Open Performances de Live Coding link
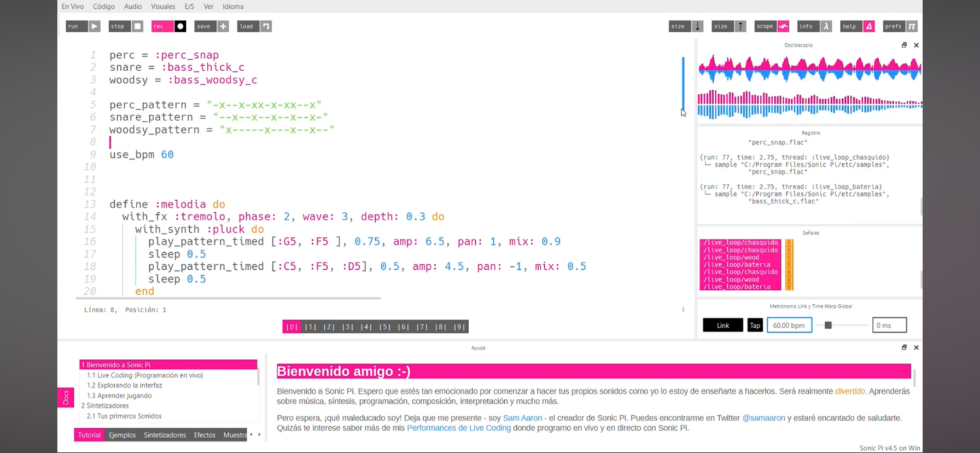The width and height of the screenshot is (980, 453). [459, 428]
